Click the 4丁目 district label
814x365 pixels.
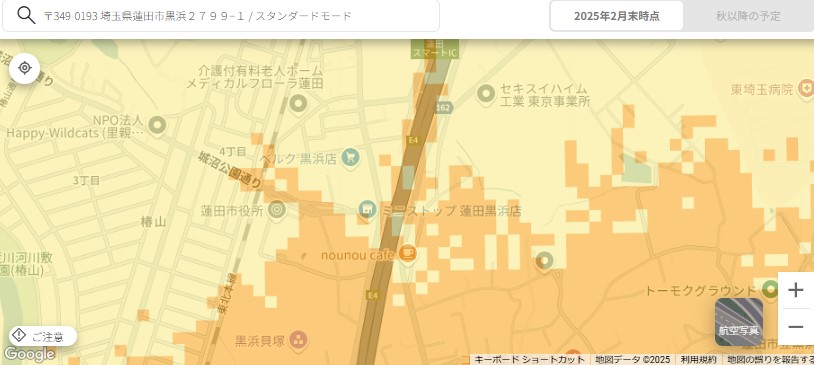(x=232, y=152)
